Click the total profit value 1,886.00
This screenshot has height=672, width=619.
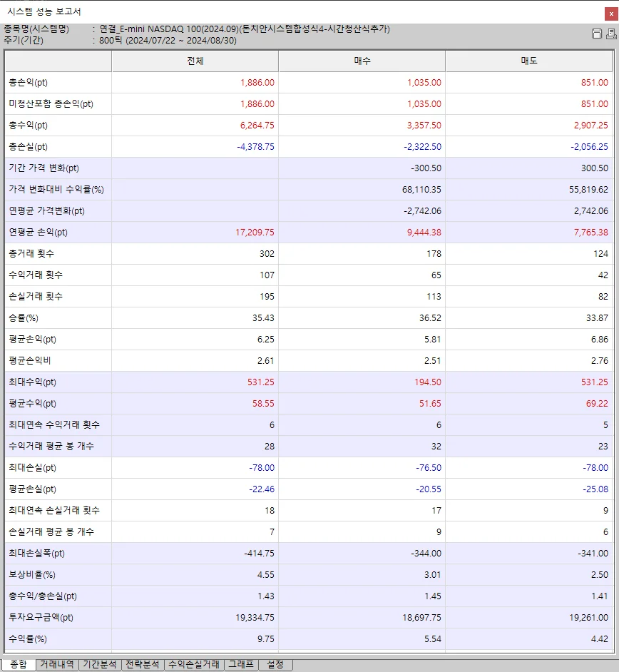tap(257, 83)
